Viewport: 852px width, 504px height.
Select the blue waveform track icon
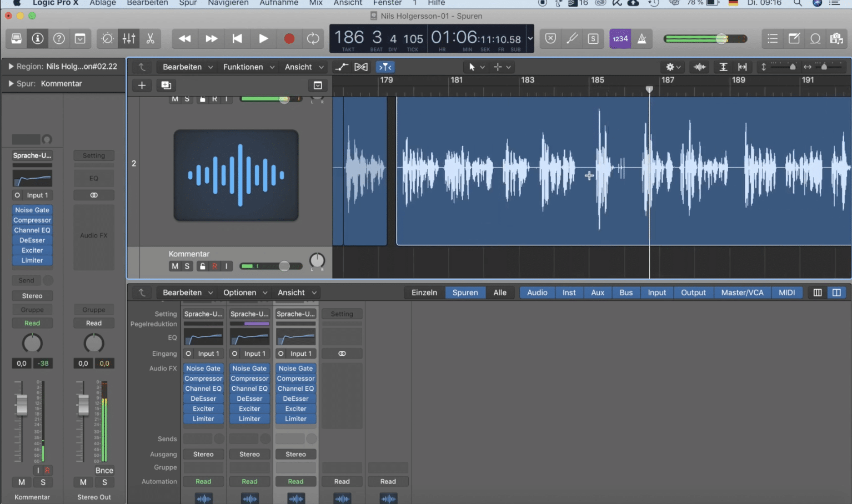236,175
